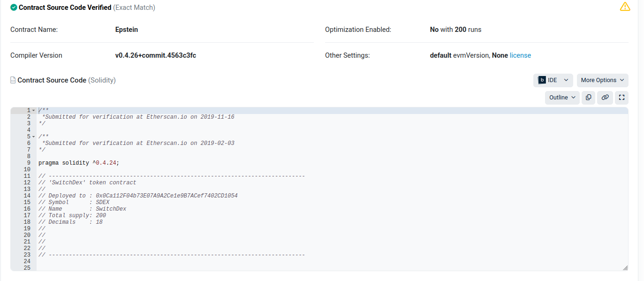Click the 'Contract Source Code Verified' heading
644x281 pixels.
(65, 8)
